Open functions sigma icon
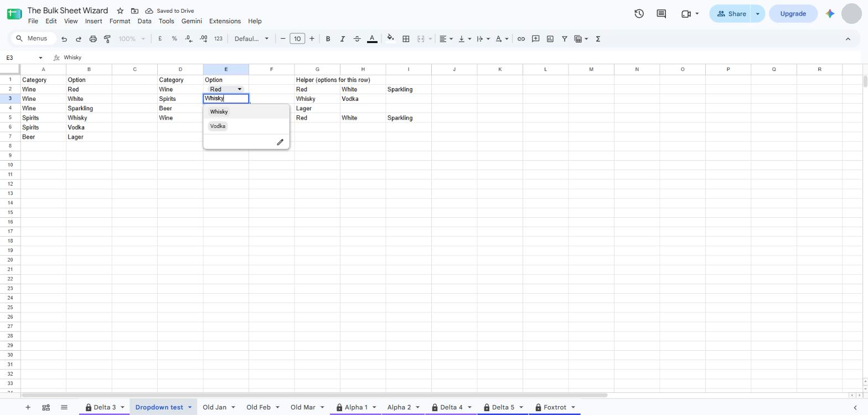Image resolution: width=868 pixels, height=415 pixels. point(598,39)
